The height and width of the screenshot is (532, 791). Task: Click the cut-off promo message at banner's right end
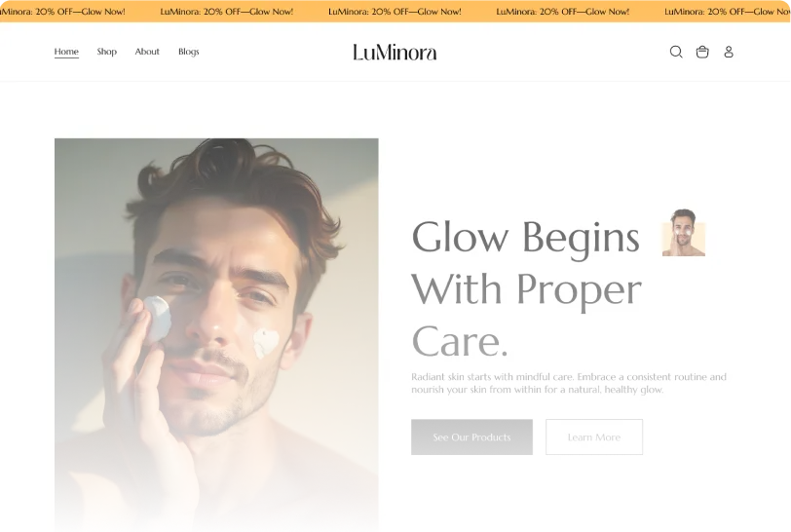coord(728,11)
